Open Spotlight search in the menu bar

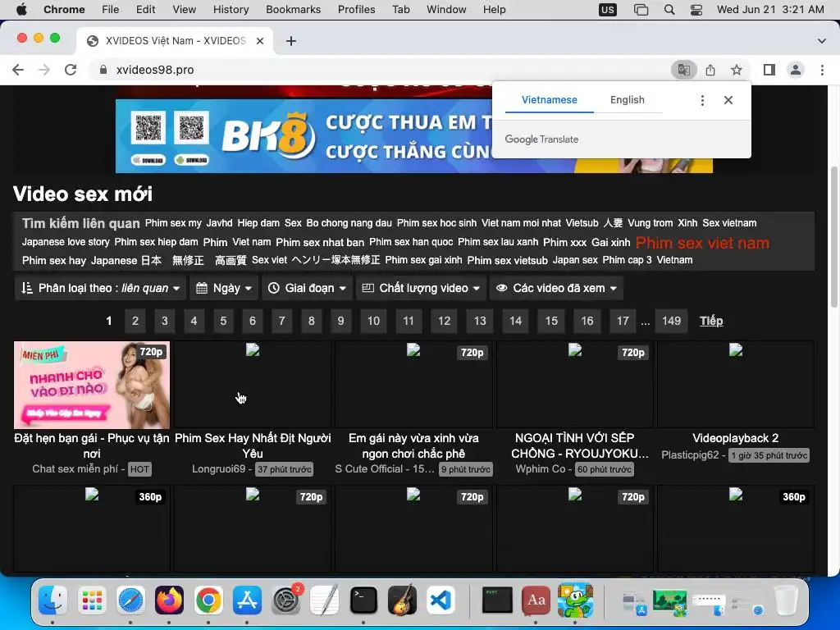669,10
